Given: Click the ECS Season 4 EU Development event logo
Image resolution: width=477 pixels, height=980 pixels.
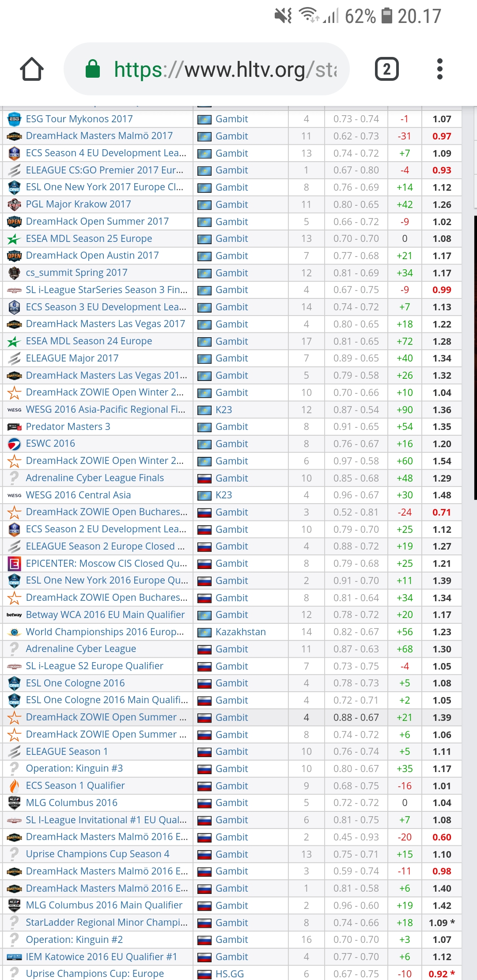Looking at the screenshot, I should coord(14,153).
